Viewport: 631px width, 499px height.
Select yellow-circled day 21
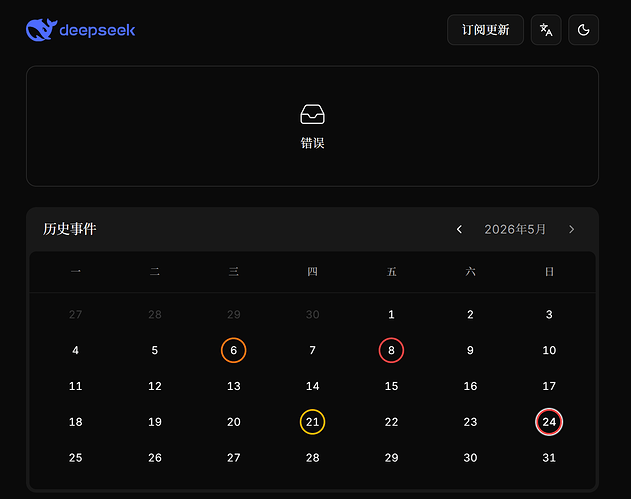[312, 422]
